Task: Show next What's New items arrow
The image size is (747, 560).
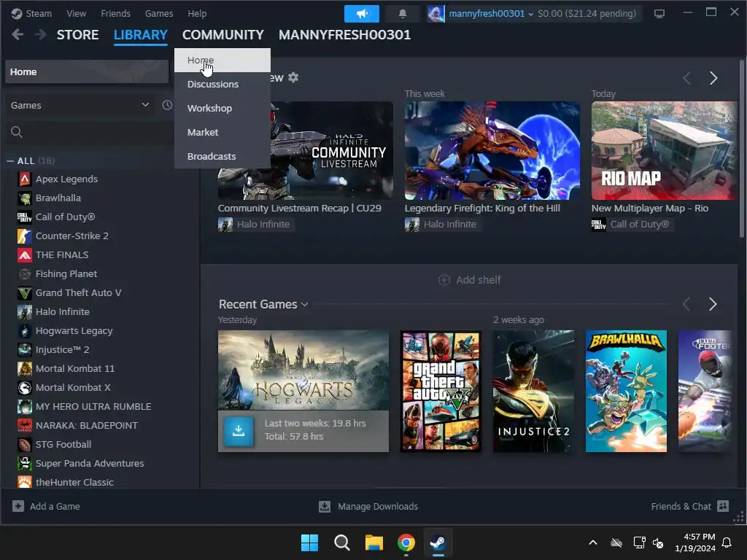Action: click(713, 78)
